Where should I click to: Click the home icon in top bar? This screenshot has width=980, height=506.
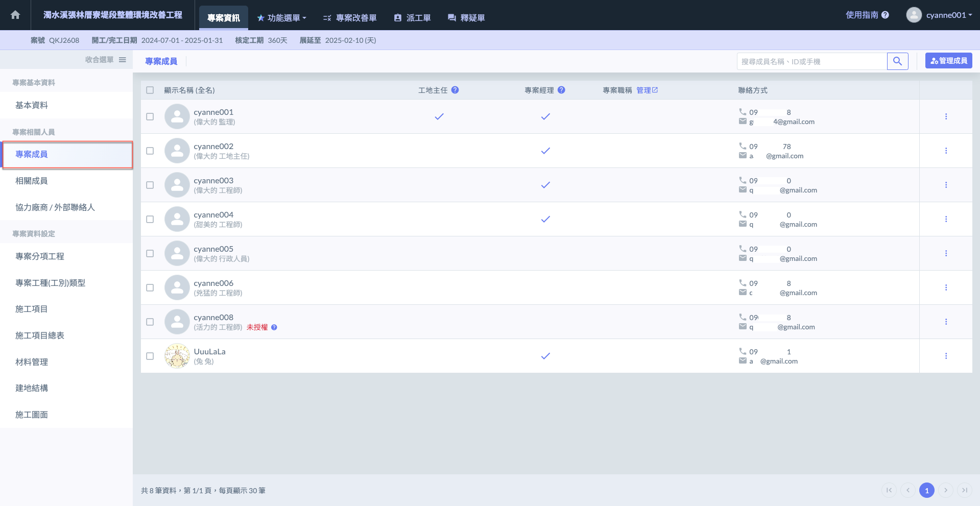[x=15, y=15]
